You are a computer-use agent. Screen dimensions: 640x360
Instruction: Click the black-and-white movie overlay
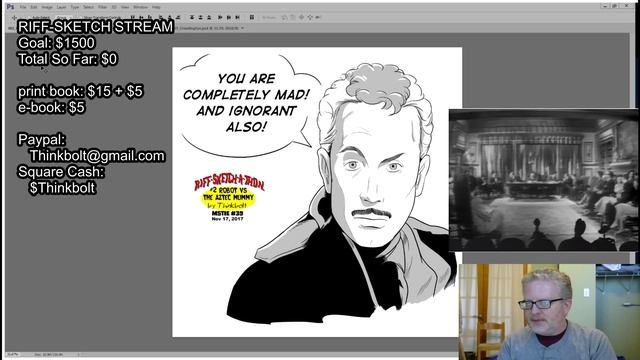543,180
